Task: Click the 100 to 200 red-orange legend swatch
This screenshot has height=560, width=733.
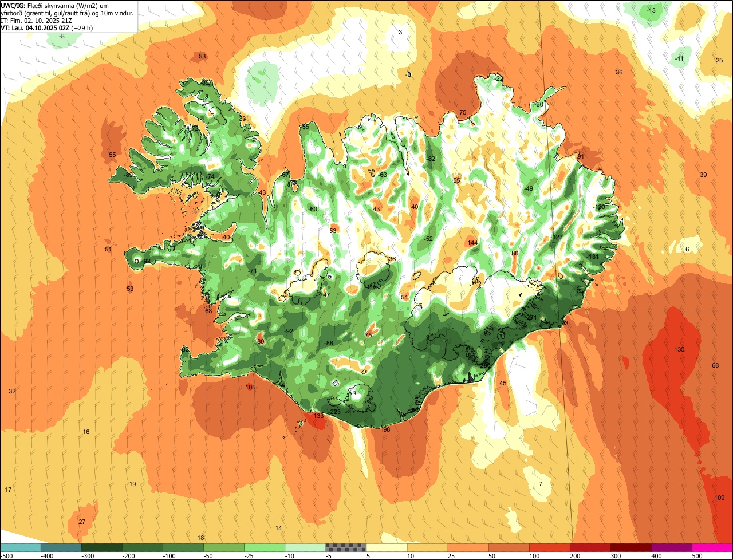Action: coord(549,547)
